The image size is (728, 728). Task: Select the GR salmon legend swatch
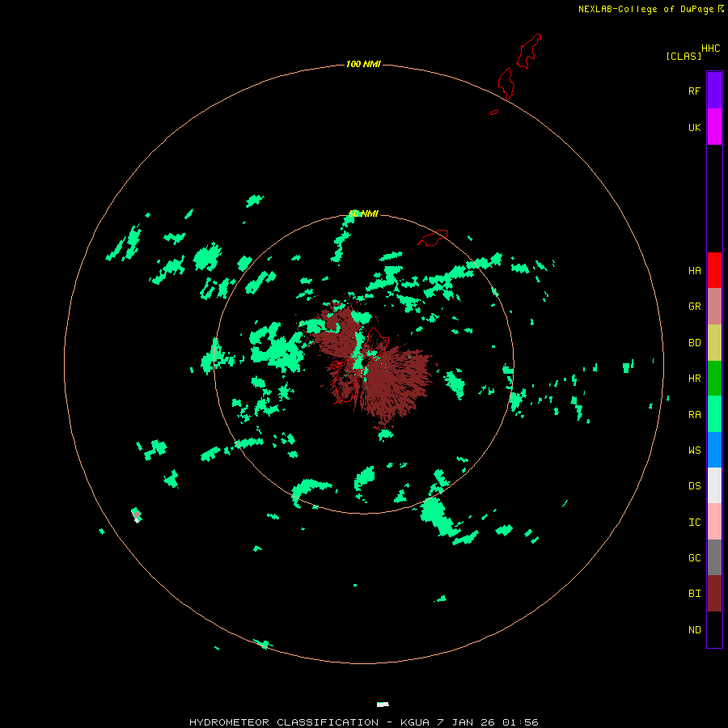714,307
